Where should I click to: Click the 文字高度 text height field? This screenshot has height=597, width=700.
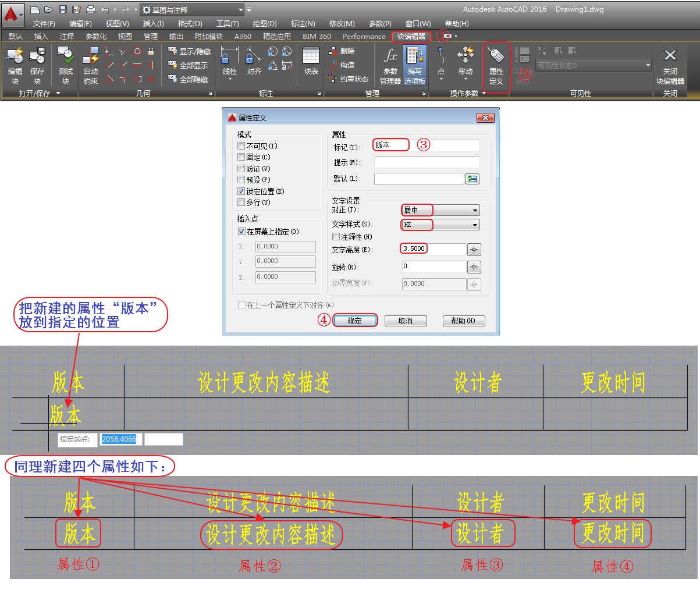point(434,249)
